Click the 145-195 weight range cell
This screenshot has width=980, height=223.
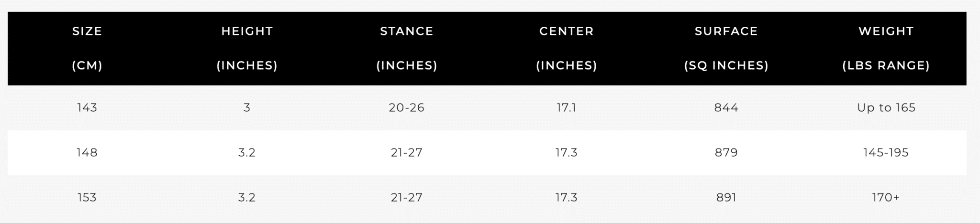(x=886, y=152)
